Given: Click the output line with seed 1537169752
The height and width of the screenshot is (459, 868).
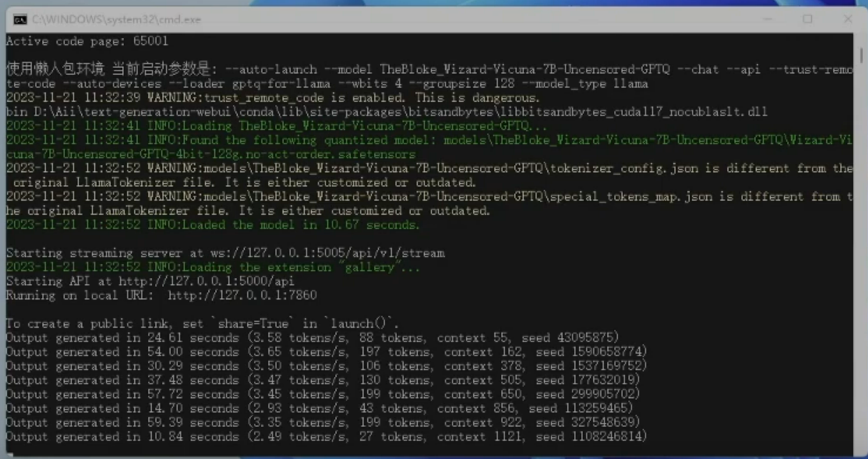Looking at the screenshot, I should 327,366.
